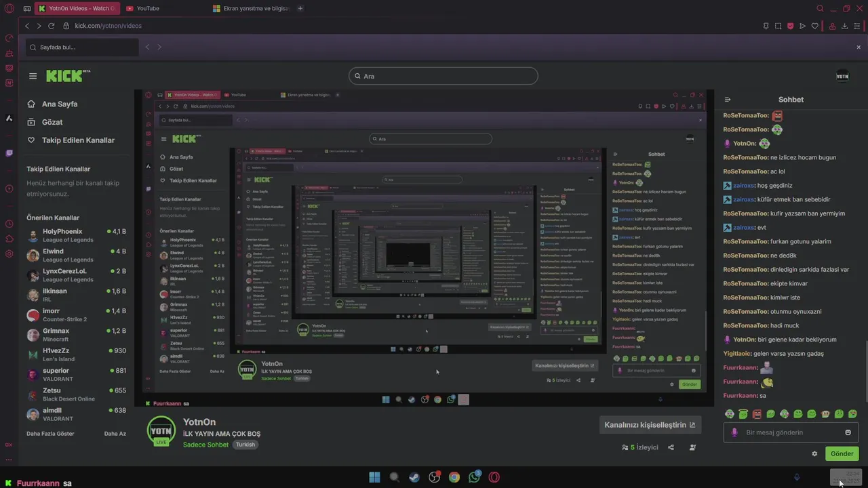Add page to bookmarks heart
The image size is (868, 488).
tap(814, 26)
